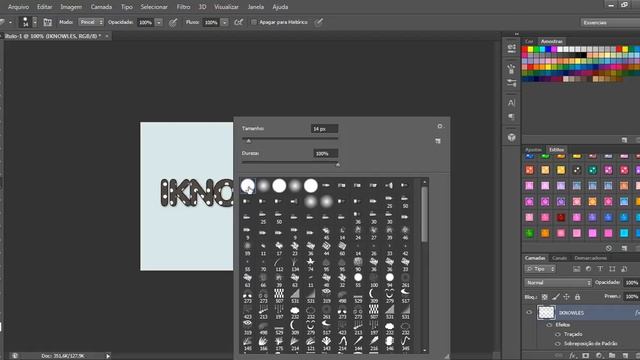Clear style icon in Estilos panel
The width and height of the screenshot is (640, 360).
pos(609,248)
